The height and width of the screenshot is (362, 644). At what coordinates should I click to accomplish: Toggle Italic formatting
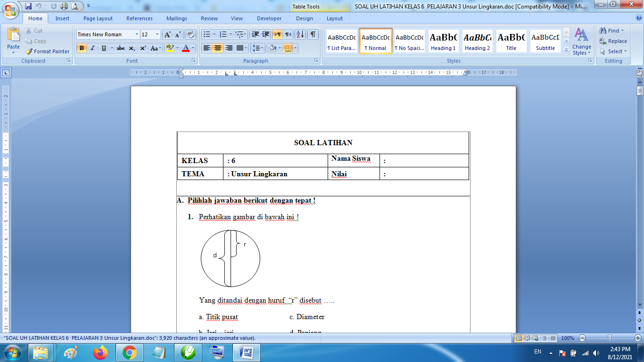tap(92, 48)
